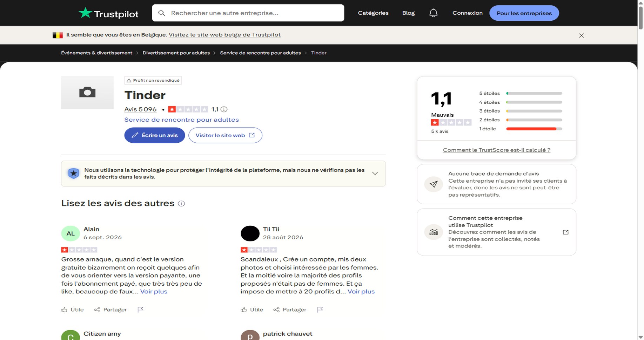
Task: Open Avis 5 096 reviews link
Action: click(140, 109)
